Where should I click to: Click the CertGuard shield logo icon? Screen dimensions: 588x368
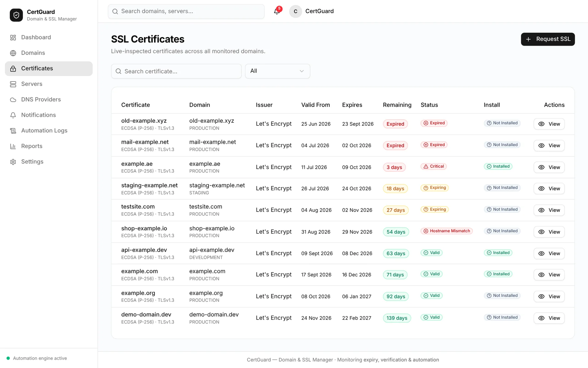click(16, 15)
